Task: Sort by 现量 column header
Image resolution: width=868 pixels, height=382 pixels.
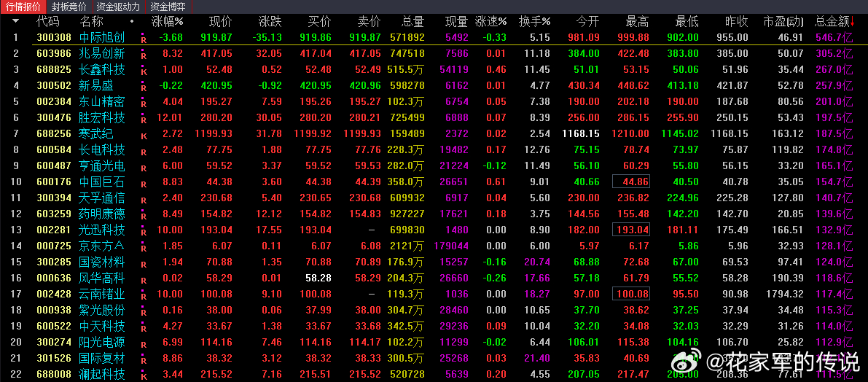Action: coord(457,22)
